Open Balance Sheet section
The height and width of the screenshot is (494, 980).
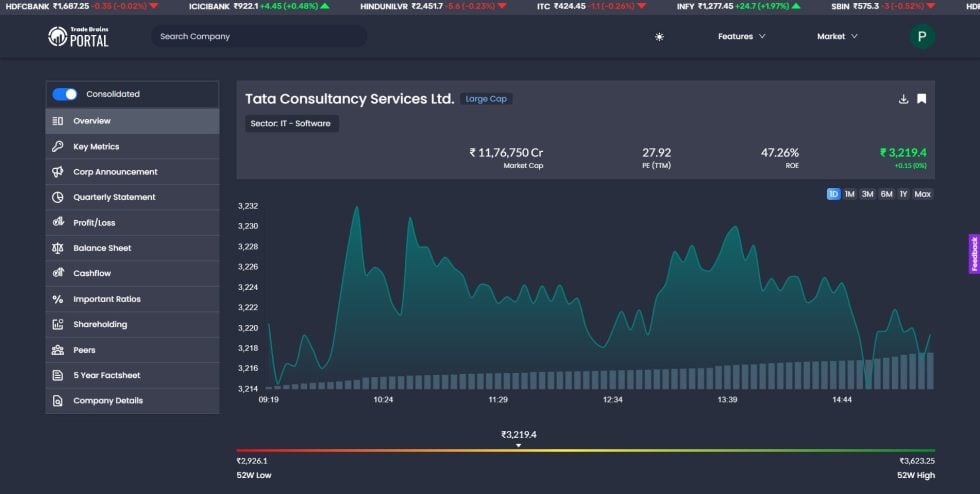click(132, 248)
